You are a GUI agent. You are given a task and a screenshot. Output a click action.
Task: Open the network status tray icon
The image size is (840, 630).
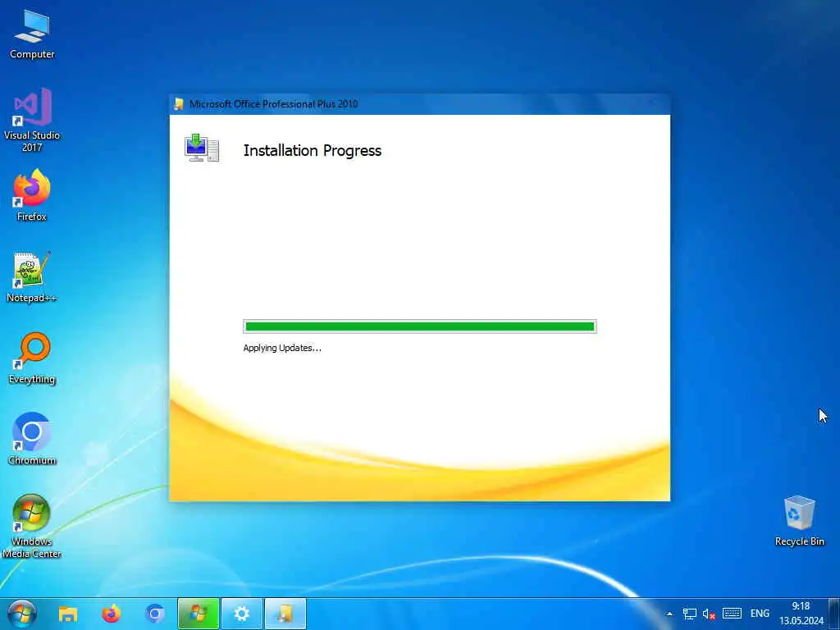(689, 614)
